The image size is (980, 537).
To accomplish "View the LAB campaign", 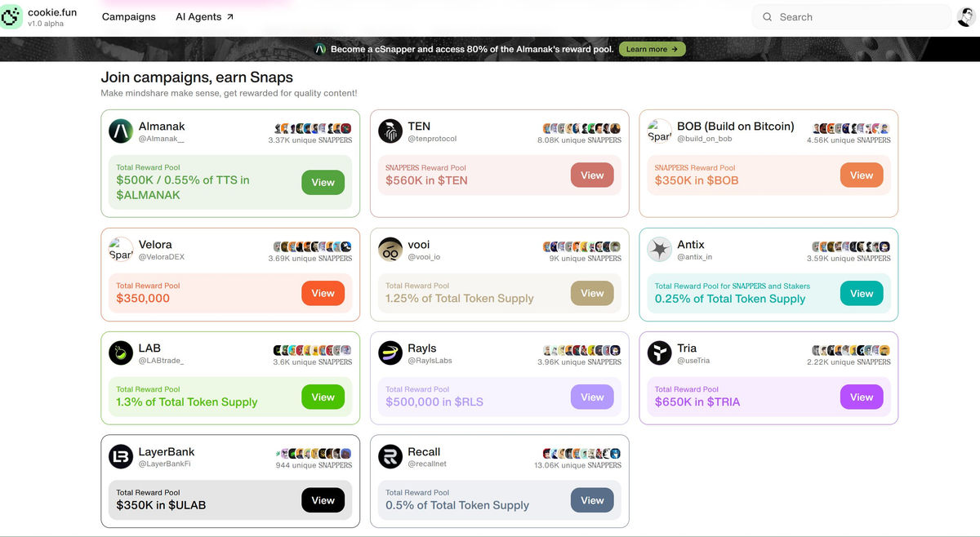I will [323, 397].
